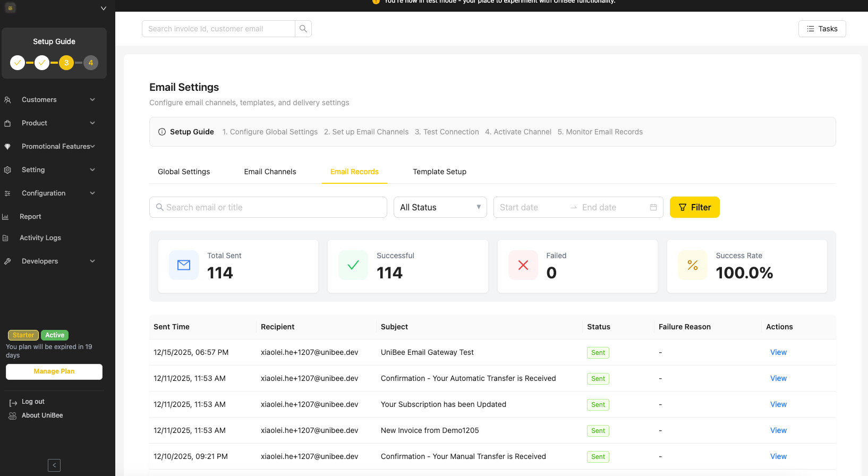Expand the Developers menu chevron
Screen dimensions: 868x476
[x=92, y=261]
